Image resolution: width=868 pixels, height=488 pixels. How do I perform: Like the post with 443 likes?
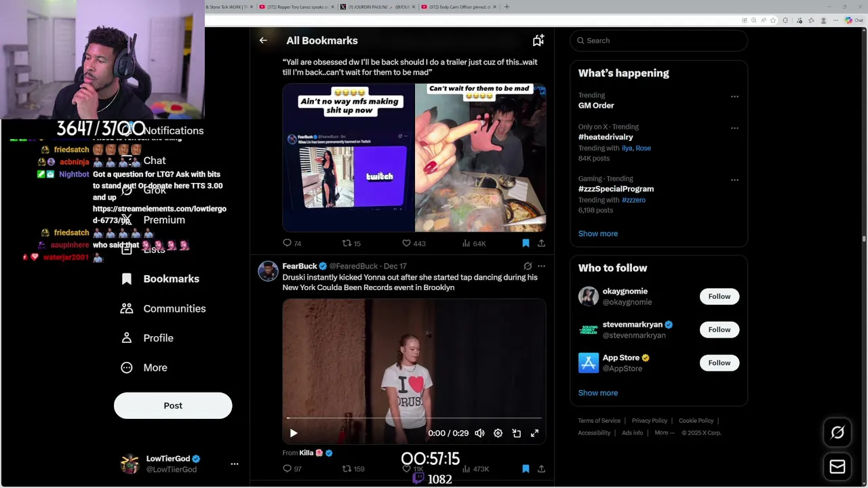point(414,243)
